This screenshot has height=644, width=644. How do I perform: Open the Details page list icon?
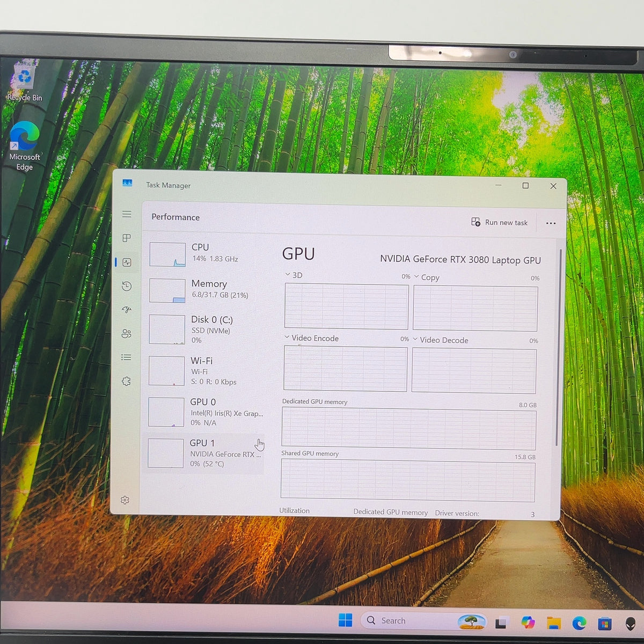coord(127,357)
